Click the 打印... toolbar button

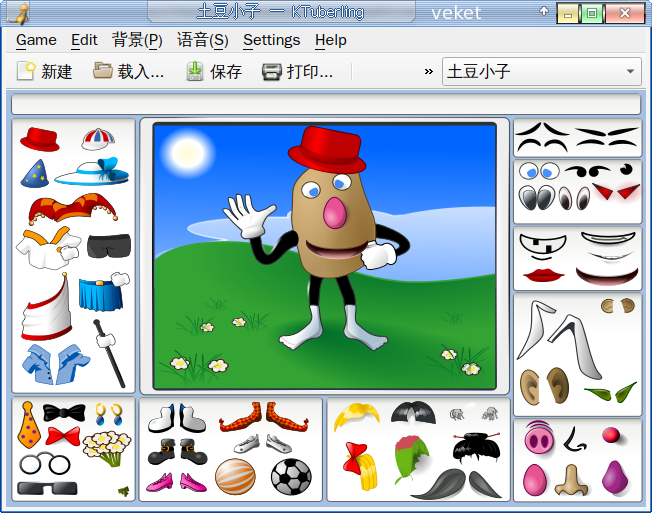(x=298, y=72)
